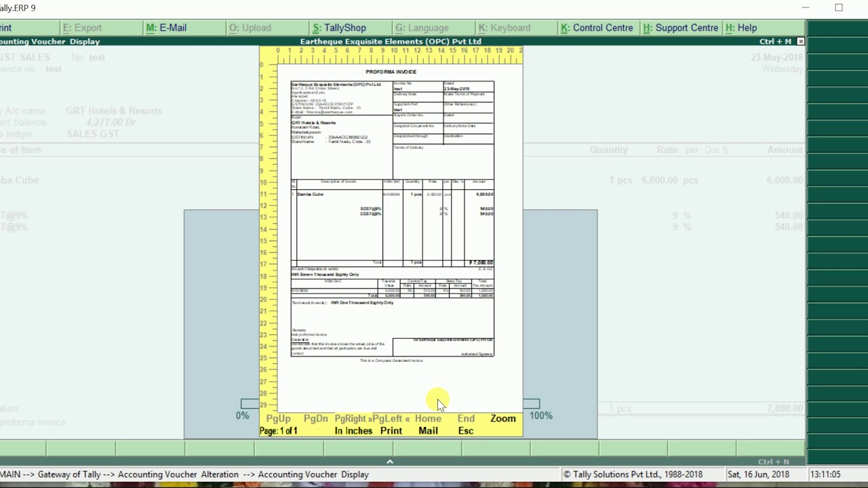Click the Earthque Exquisite Elements title text
Viewport: 868px width, 488px height.
coord(391,41)
